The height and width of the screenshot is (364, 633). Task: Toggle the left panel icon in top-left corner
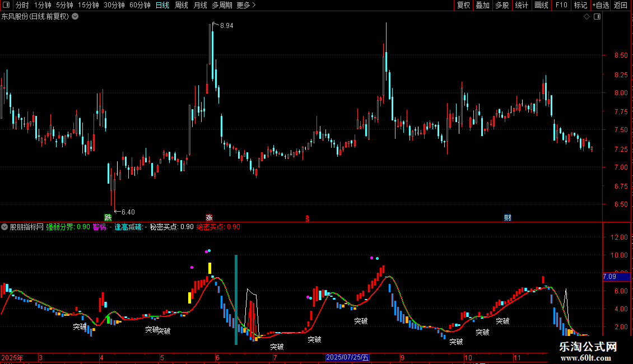pos(6,5)
